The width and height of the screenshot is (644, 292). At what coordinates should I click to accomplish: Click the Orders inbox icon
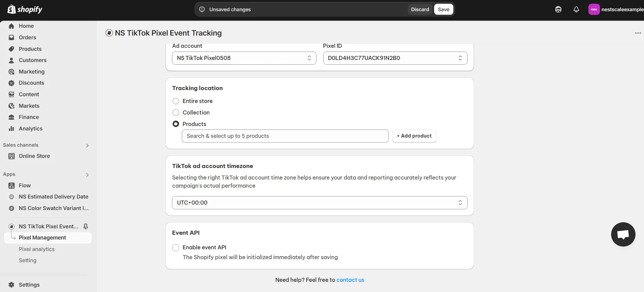[x=12, y=38]
